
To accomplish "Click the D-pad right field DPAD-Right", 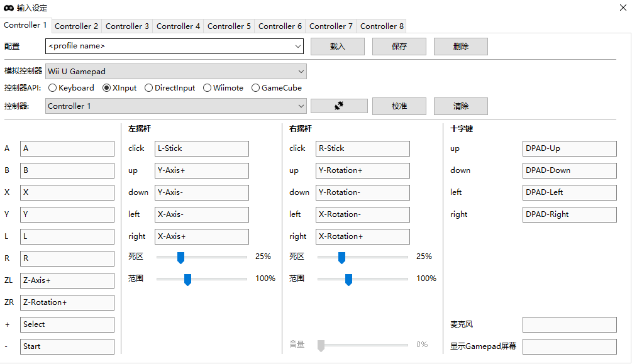I will (570, 214).
